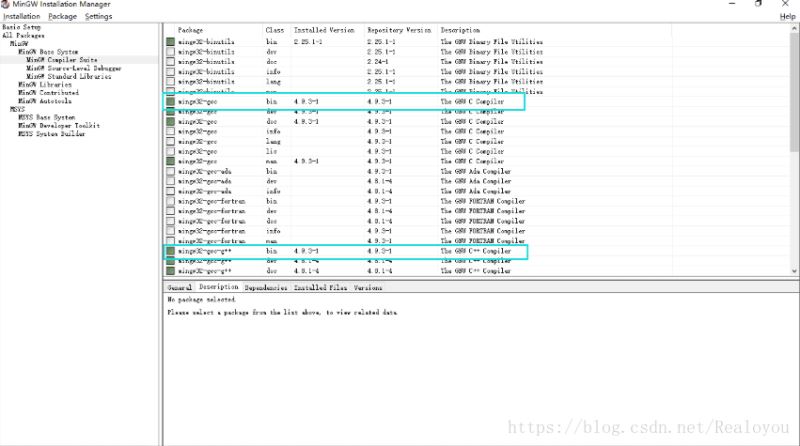Select 'The GNU Ada Compiler' in gcc-ada bin row
The width and height of the screenshot is (800, 446).
(476, 171)
